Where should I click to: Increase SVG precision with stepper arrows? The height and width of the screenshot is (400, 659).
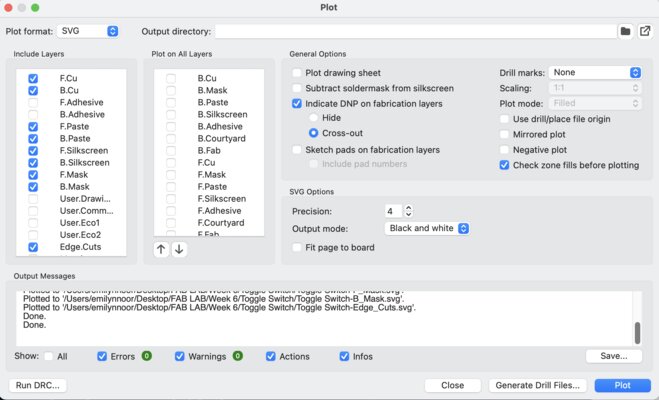click(x=408, y=207)
